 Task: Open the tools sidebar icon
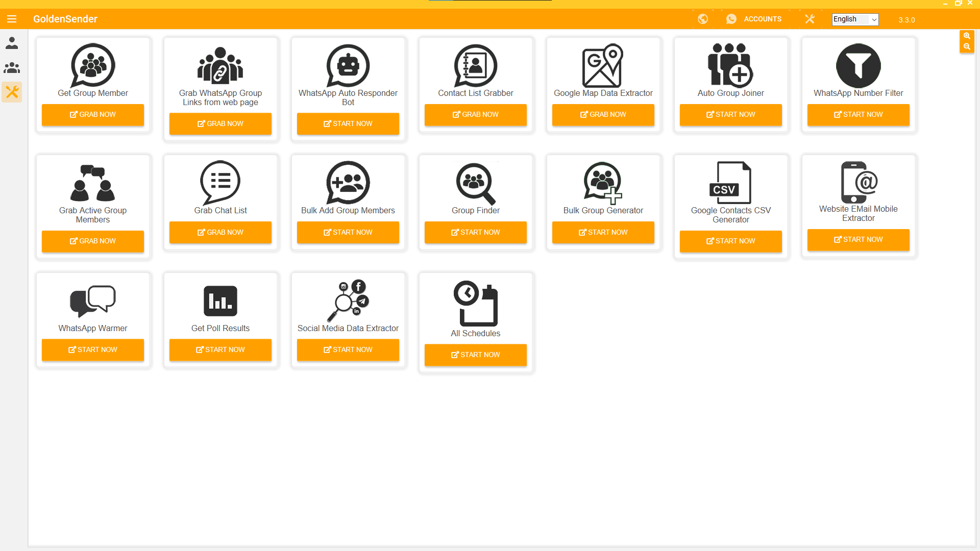[12, 92]
